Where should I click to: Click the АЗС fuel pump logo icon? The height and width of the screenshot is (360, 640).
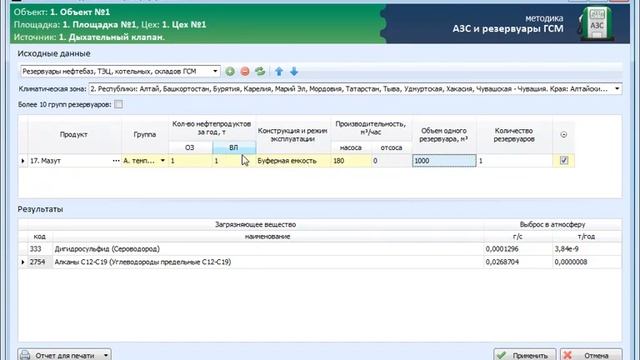click(x=596, y=24)
